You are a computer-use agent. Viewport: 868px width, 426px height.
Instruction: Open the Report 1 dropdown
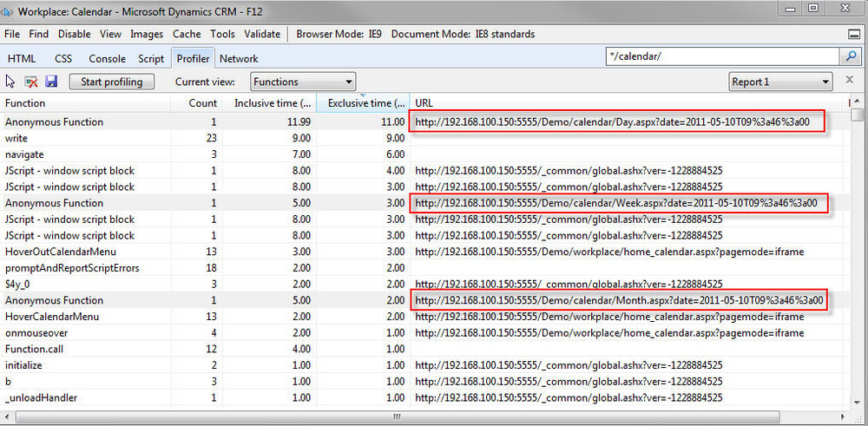(781, 82)
